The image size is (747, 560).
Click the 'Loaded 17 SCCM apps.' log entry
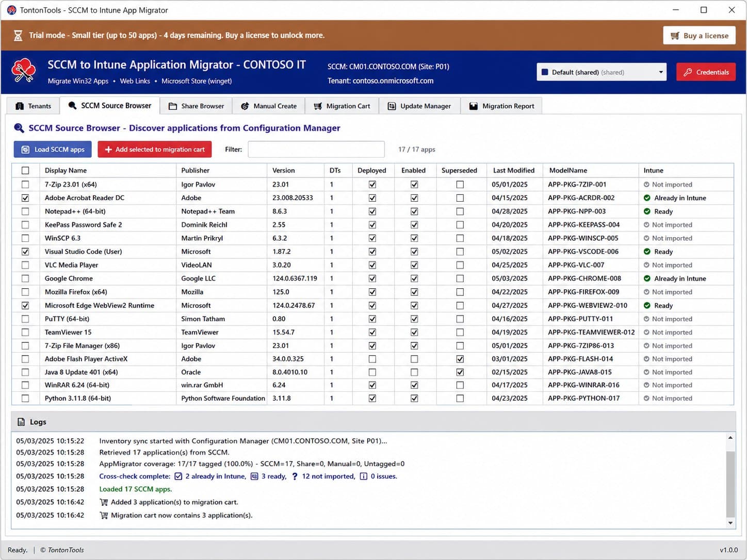[136, 489]
